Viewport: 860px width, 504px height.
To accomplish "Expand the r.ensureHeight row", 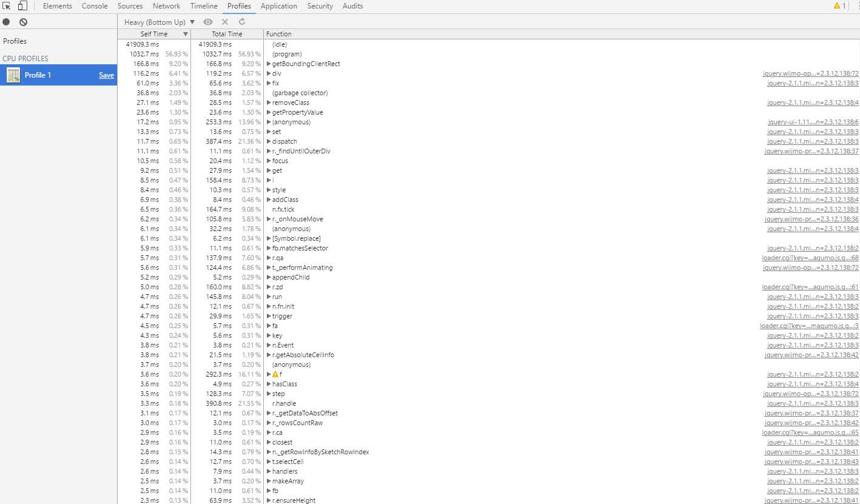I will (269, 500).
